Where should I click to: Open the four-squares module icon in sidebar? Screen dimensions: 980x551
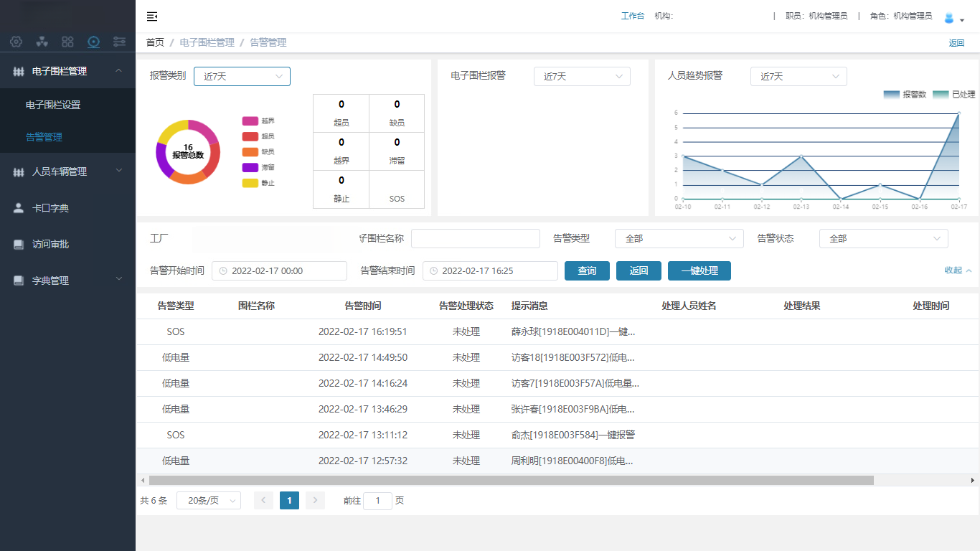67,42
